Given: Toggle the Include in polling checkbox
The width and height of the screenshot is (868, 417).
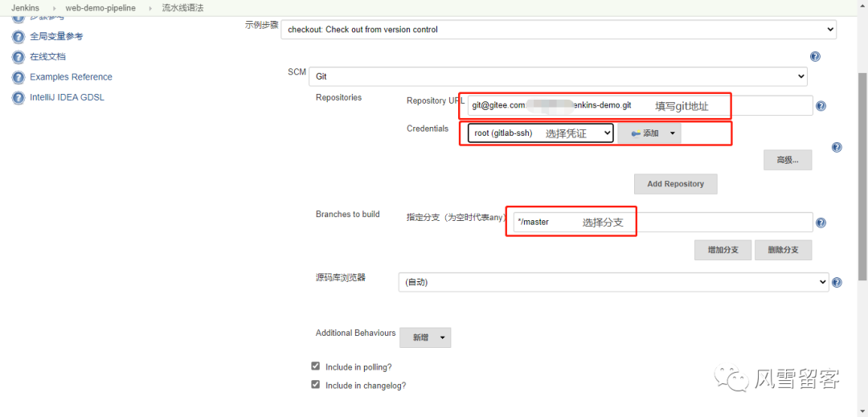Looking at the screenshot, I should coord(316,366).
